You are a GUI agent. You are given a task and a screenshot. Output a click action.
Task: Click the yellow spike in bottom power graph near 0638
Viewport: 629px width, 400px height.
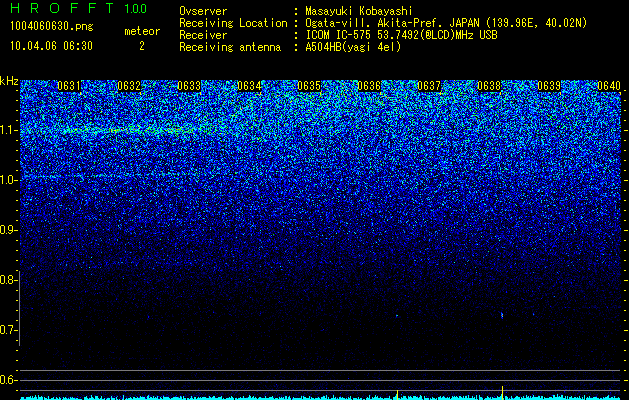click(x=502, y=392)
